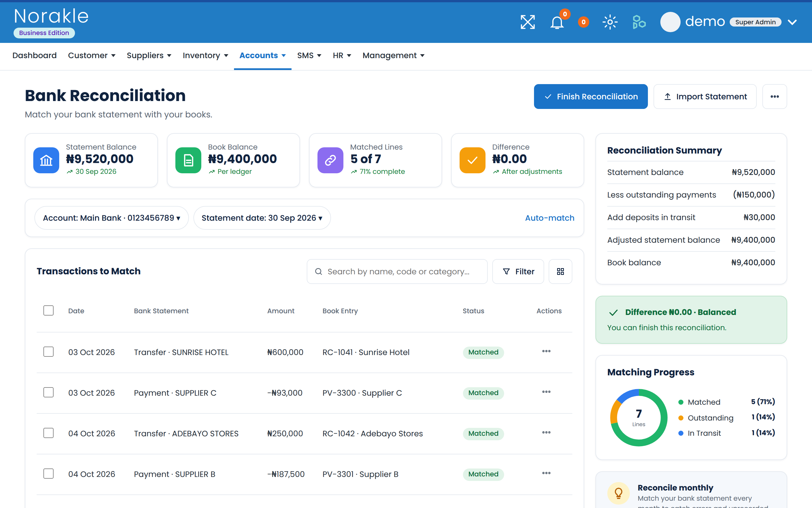Viewport: 812px width, 508px height.
Task: Expand the Management menu
Action: point(393,55)
